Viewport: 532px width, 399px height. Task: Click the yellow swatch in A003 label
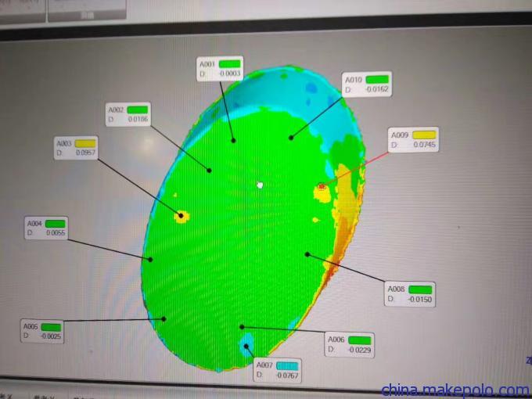(85, 143)
